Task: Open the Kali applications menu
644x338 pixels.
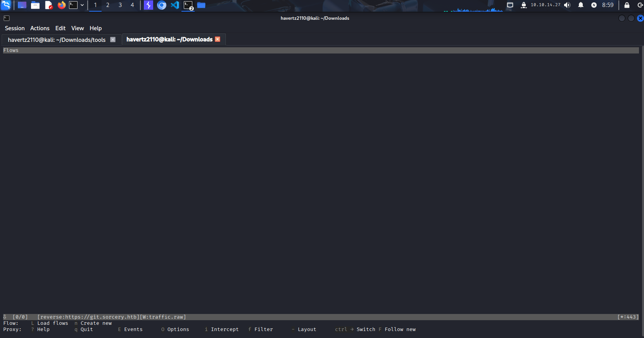Action: point(6,5)
